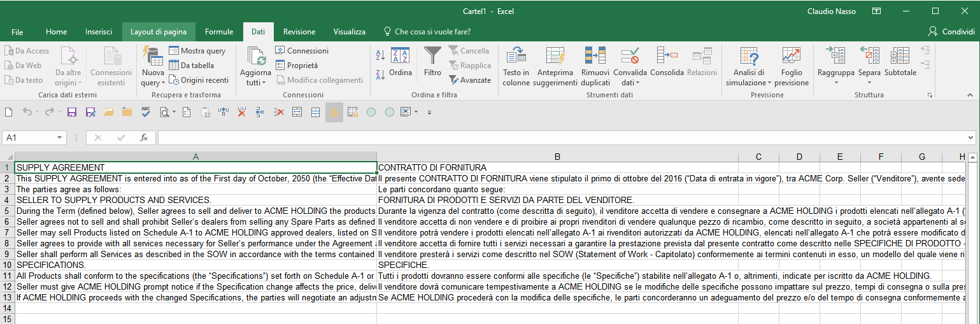
Task: Switch to Home tab
Action: click(57, 32)
